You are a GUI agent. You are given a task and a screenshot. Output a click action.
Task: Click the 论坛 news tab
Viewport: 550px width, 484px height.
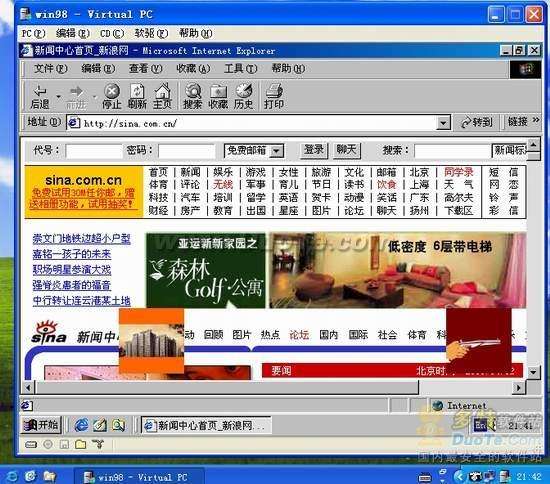(x=299, y=335)
